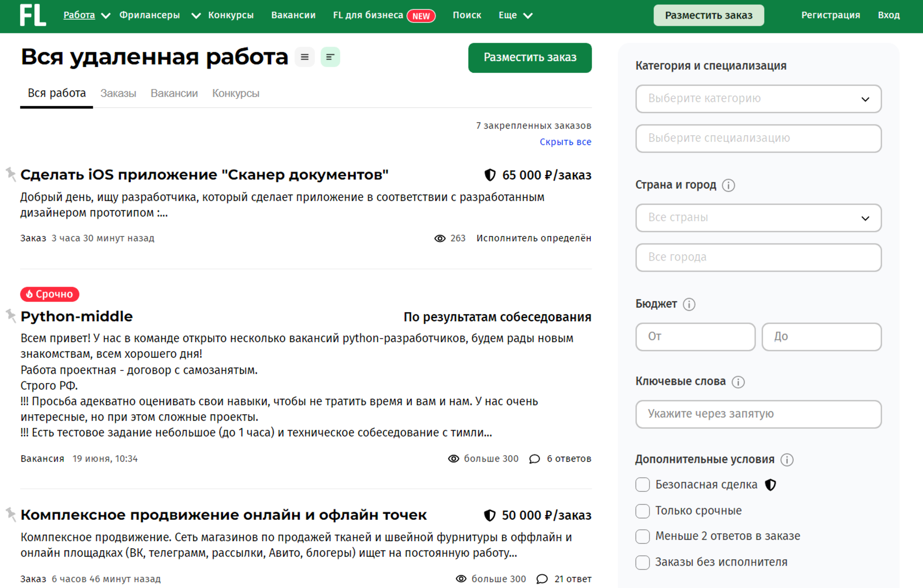Screen dimensions: 923x588
Task: Click the Исполнитель определён status text
Action: (534, 238)
